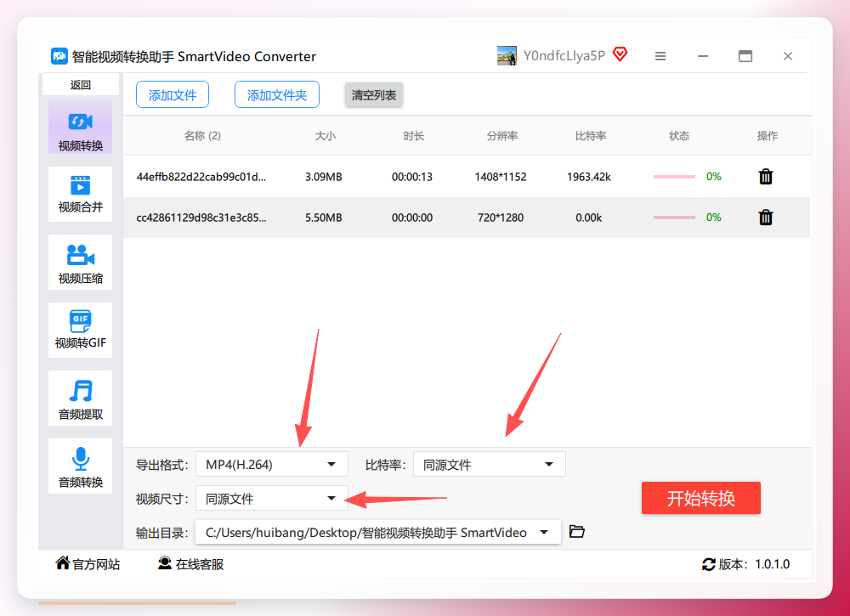Click the 大小 column header
This screenshot has height=616, width=850.
click(x=326, y=135)
